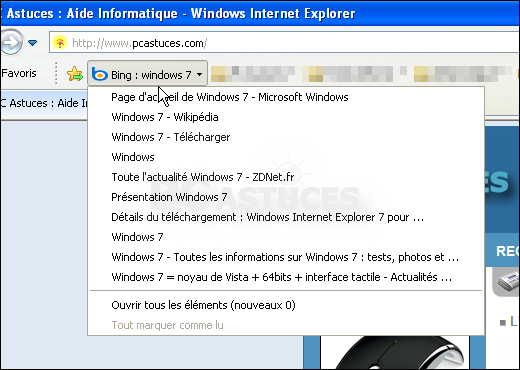Open the recent pages dropdown arrow
This screenshot has width=520, height=370.
point(33,43)
